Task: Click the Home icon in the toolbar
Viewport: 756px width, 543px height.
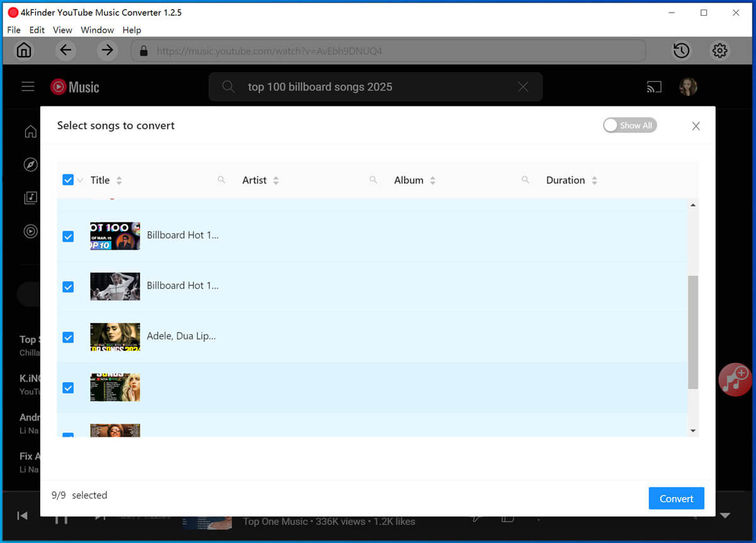Action: point(24,50)
